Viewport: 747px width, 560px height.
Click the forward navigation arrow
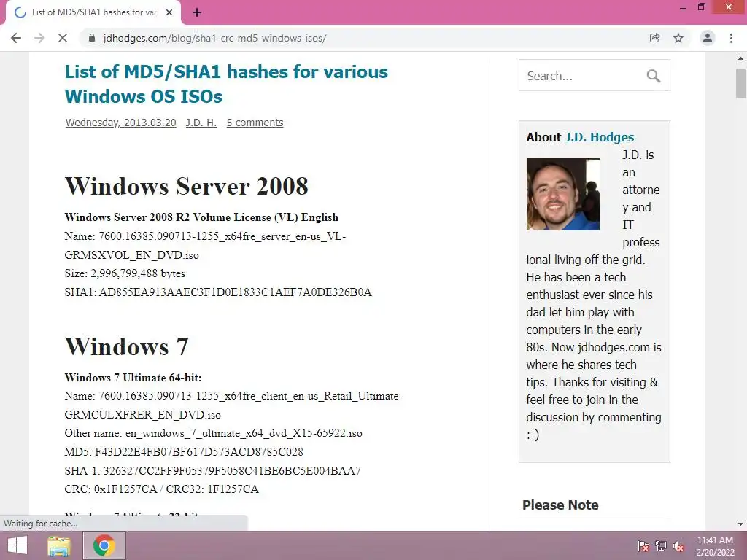point(39,38)
